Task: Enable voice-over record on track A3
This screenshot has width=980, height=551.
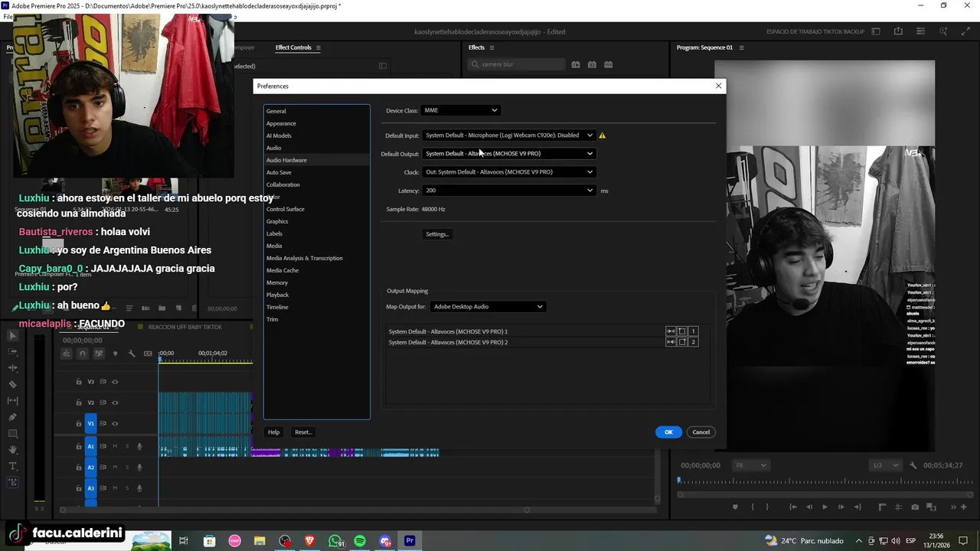Action: 139,487
